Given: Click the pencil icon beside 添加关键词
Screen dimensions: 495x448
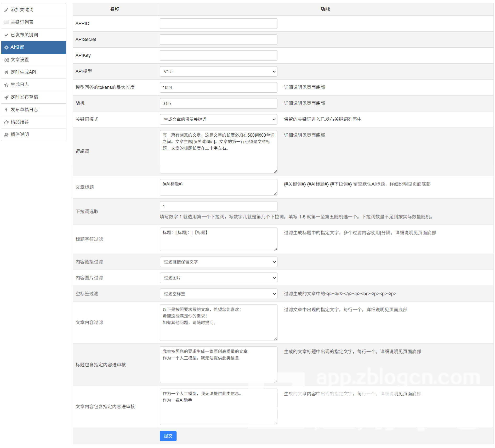Looking at the screenshot, I should click(x=6, y=10).
